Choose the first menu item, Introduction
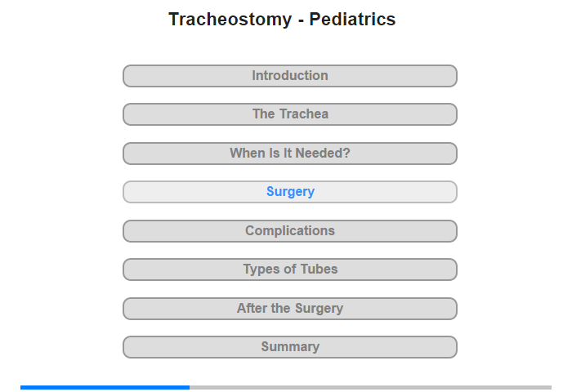The width and height of the screenshot is (572, 392). tap(289, 76)
